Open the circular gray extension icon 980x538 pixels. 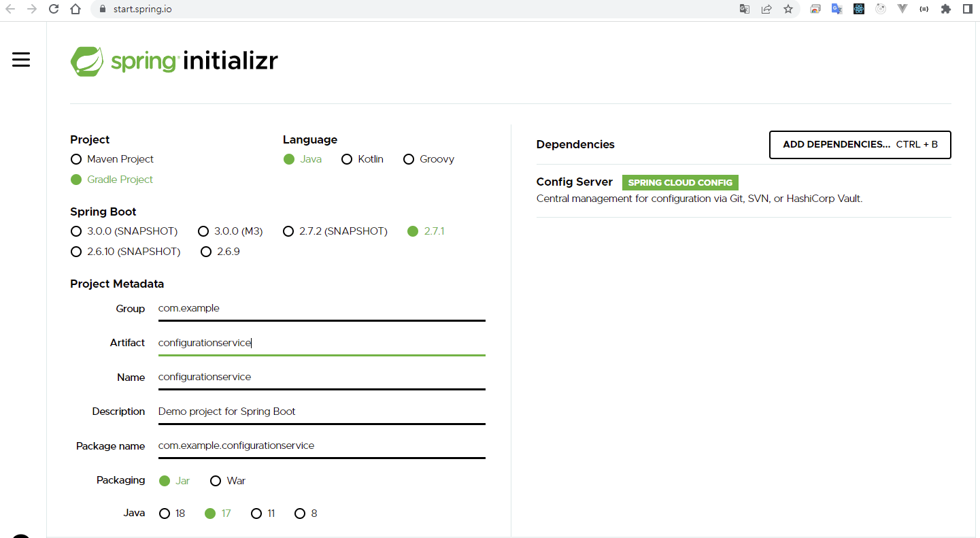[x=881, y=9]
